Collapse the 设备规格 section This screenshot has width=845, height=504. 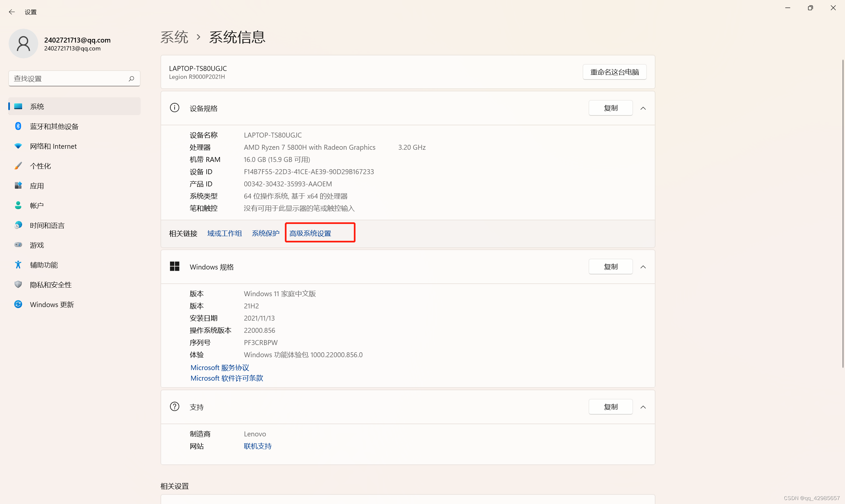643,108
